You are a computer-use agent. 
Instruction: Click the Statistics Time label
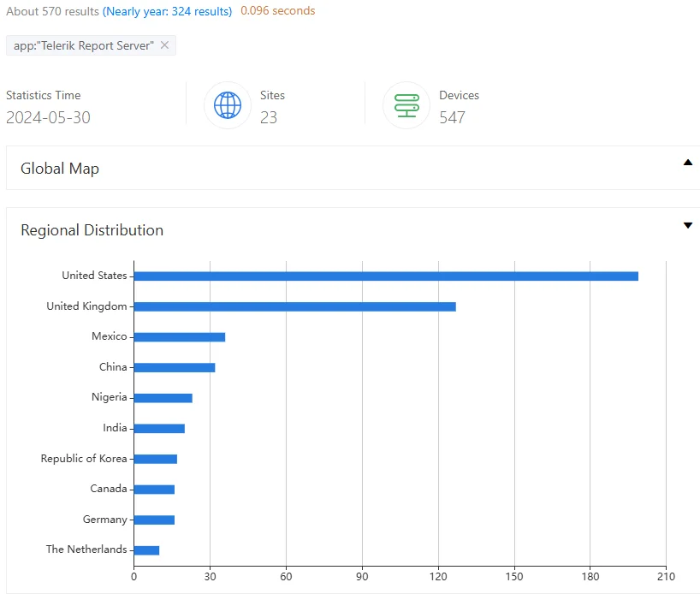pos(44,95)
